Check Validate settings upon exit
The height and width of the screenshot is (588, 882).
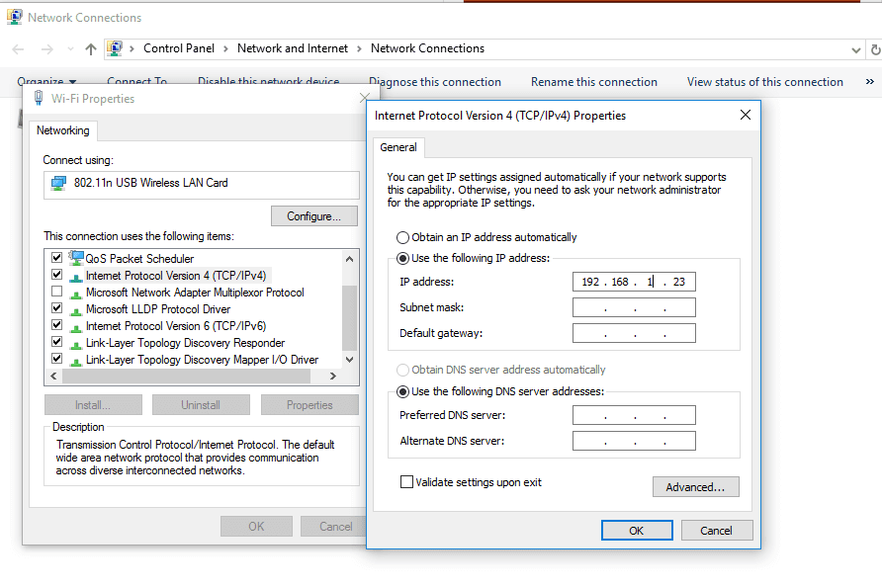click(406, 481)
